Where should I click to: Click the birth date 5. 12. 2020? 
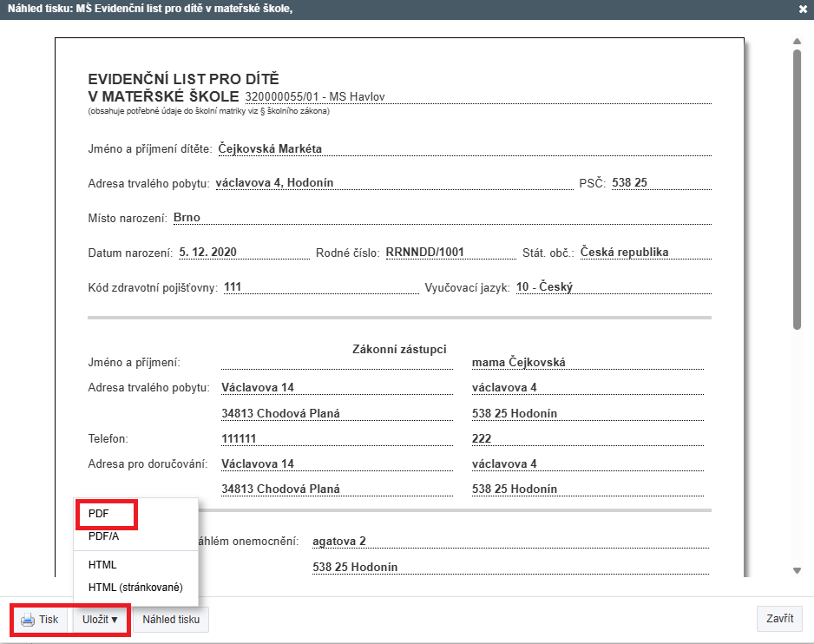coord(208,253)
